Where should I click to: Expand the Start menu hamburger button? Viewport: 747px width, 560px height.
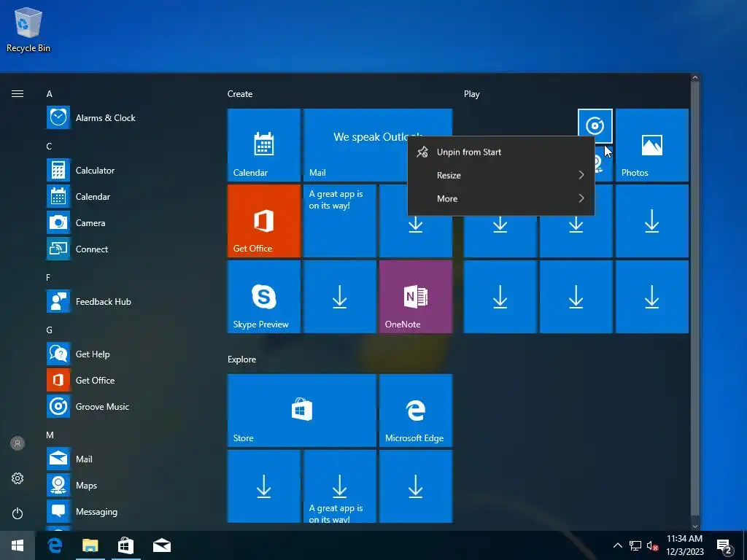[x=18, y=93]
